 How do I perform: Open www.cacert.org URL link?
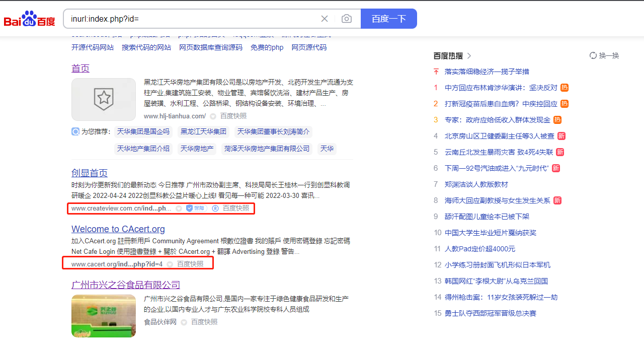(x=117, y=264)
